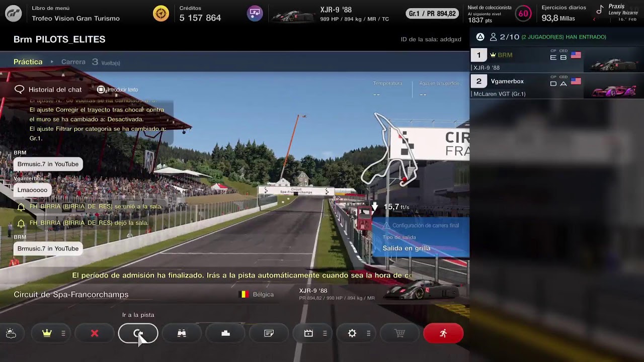
Task: Expand menu lines next to replay icon
Action: (325, 333)
